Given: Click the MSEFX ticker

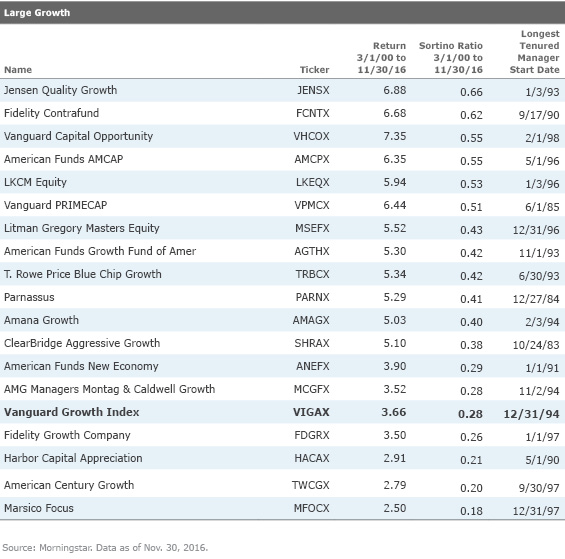Looking at the screenshot, I should (x=312, y=228).
